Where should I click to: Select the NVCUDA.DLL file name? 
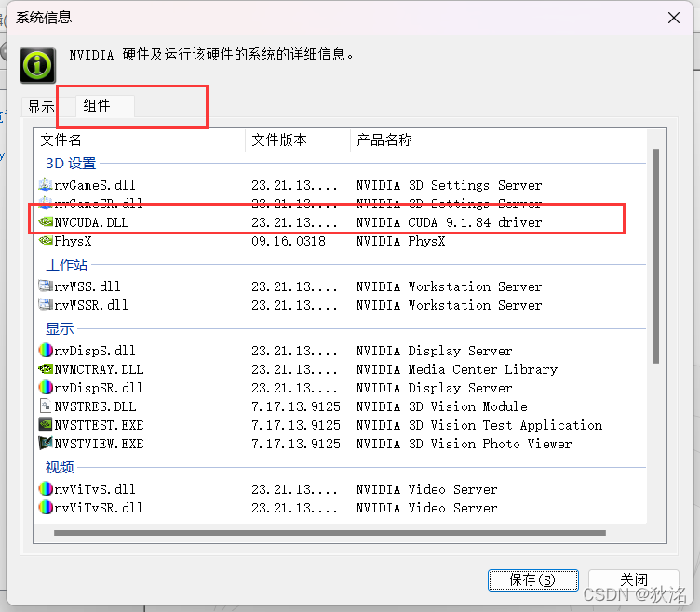point(91,222)
